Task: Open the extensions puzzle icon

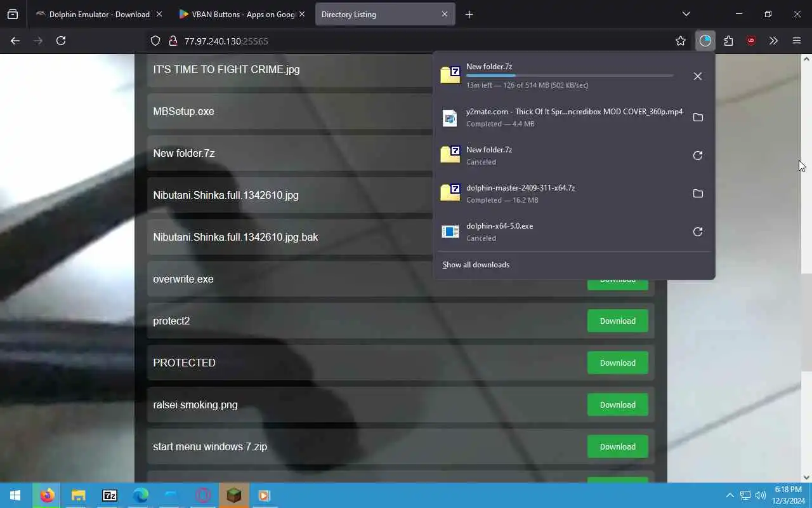Action: coord(728,41)
